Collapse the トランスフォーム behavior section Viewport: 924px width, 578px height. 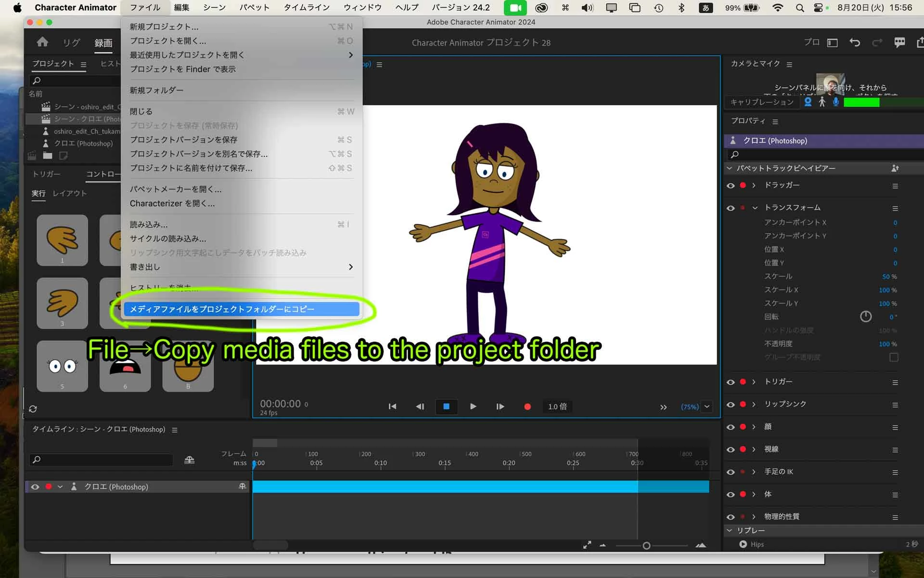coord(755,208)
